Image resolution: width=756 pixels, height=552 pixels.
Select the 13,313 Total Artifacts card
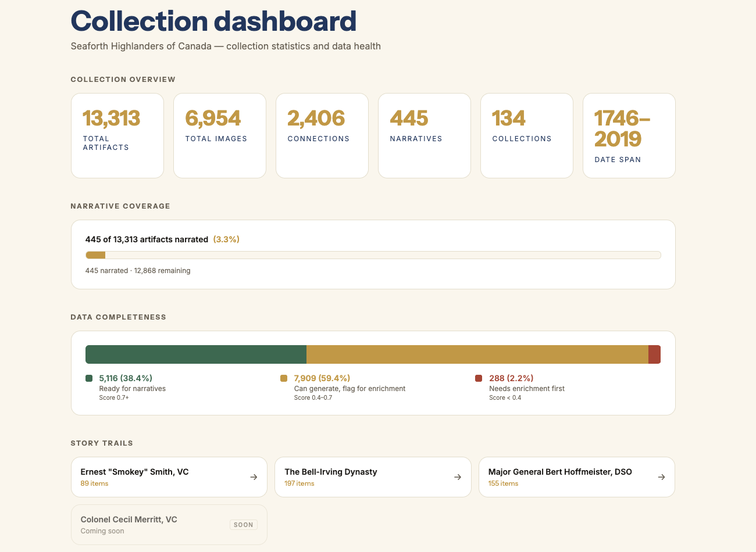click(x=117, y=136)
